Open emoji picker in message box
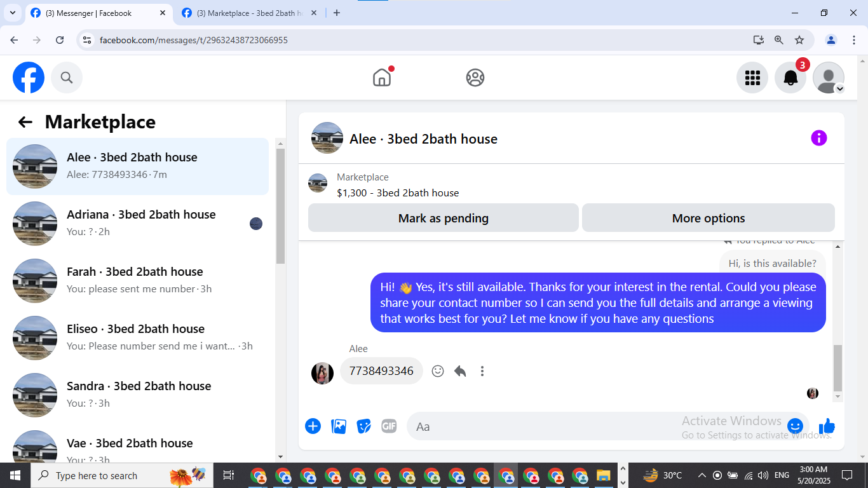Image resolution: width=868 pixels, height=488 pixels. (x=795, y=426)
